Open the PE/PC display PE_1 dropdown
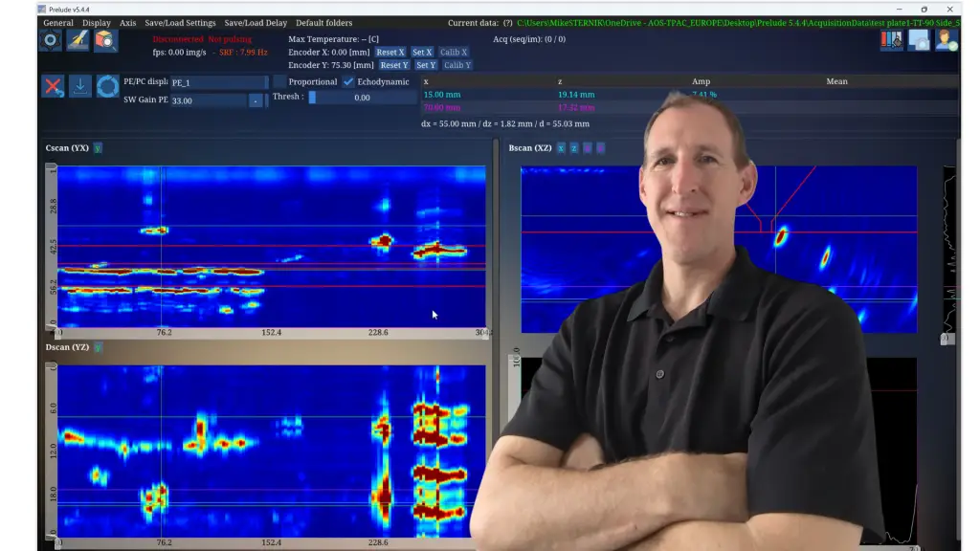Image resolution: width=980 pixels, height=551 pixels. point(218,83)
